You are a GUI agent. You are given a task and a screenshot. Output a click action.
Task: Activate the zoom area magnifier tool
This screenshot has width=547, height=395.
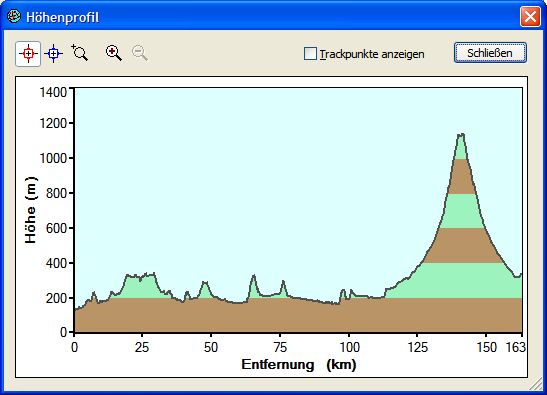(80, 53)
